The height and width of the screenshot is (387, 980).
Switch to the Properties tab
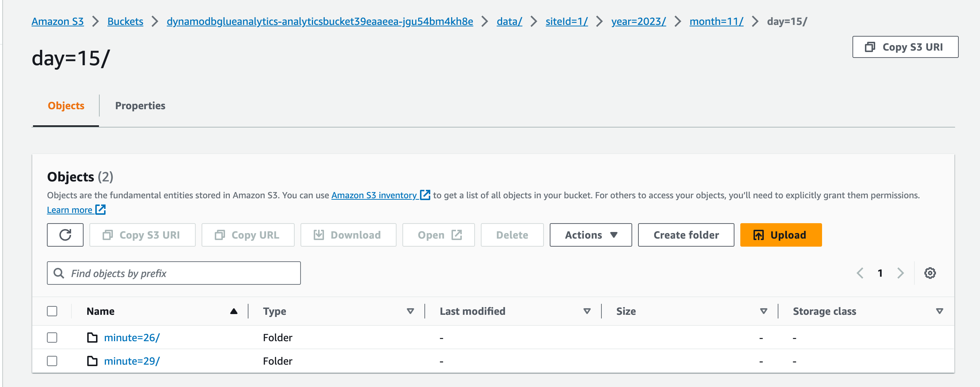[140, 106]
